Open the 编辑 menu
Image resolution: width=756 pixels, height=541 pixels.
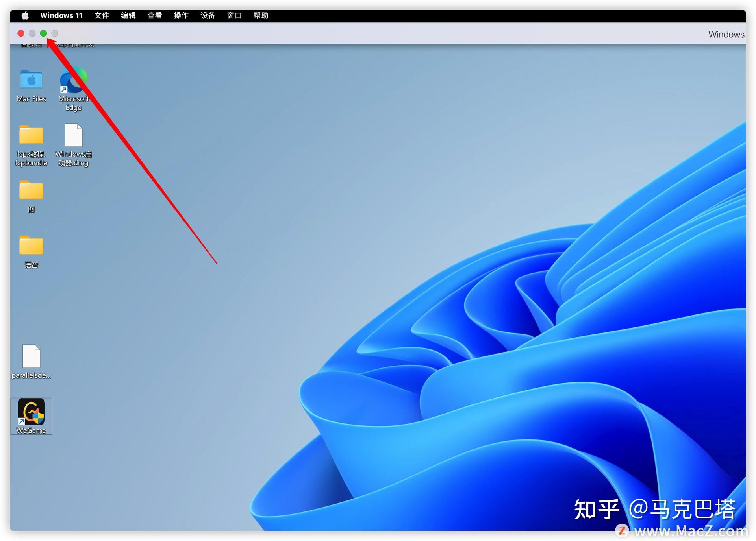tap(128, 15)
